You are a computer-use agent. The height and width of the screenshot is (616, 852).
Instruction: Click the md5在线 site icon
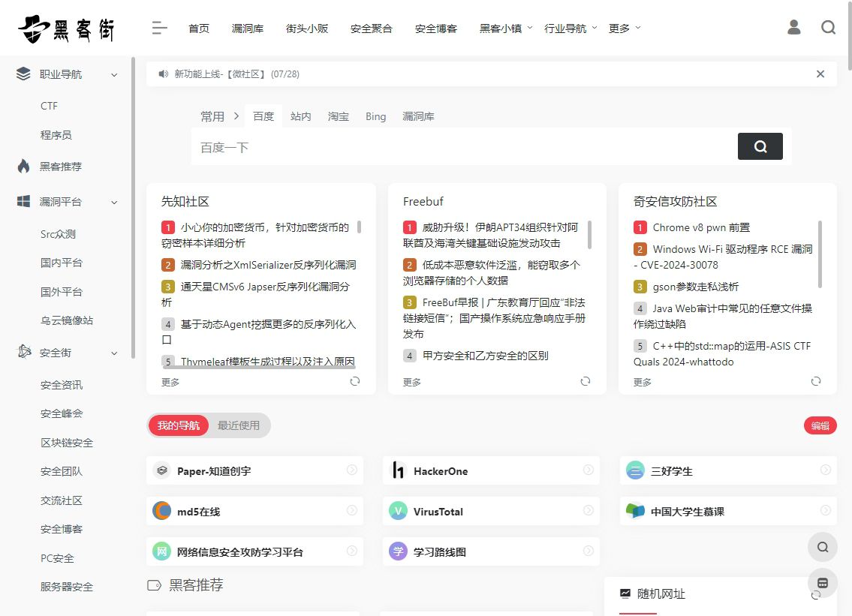tap(162, 511)
